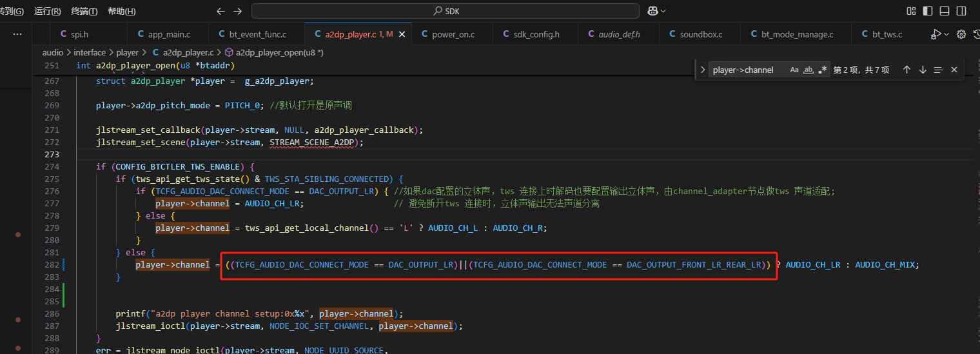Viewport: 980px width, 354px height.
Task: Expand the replace field chevron in find widget
Action: click(x=702, y=70)
